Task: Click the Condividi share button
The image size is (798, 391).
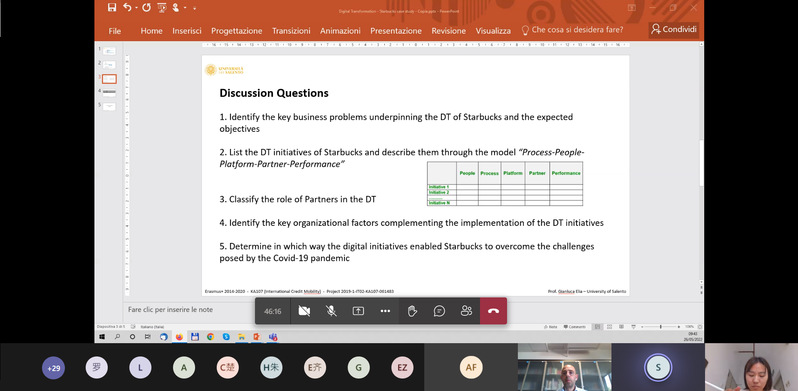Action: point(673,30)
